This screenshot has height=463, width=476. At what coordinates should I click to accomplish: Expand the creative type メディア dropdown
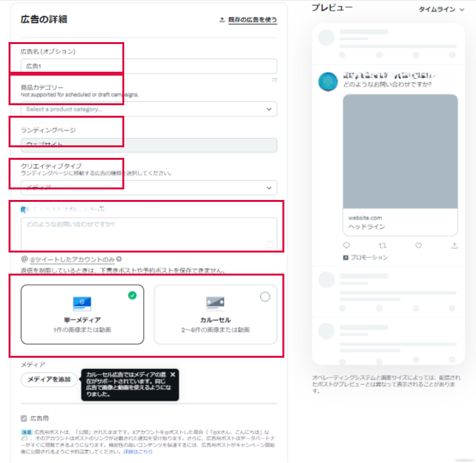(149, 188)
